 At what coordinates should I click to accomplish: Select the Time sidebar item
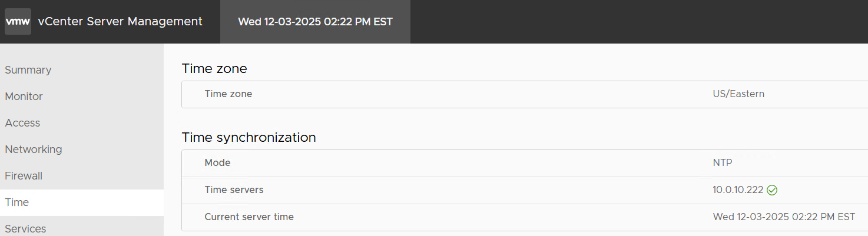tap(17, 202)
